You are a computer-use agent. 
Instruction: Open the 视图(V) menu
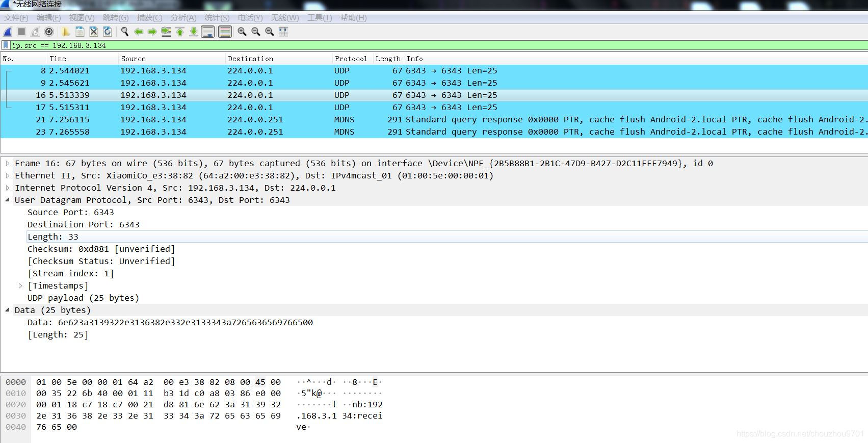click(x=82, y=18)
